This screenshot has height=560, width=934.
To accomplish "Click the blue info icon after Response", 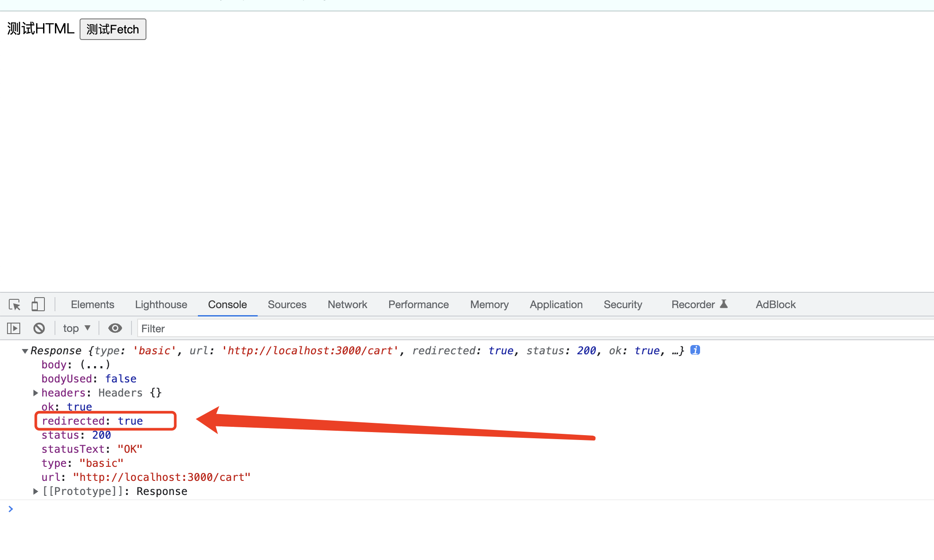I will (695, 350).
